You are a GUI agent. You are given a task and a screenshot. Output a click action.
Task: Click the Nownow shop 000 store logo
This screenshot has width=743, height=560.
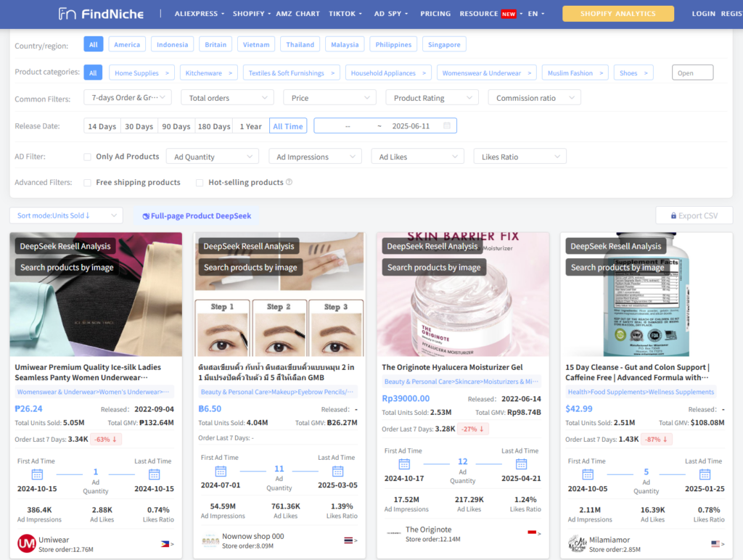pyautogui.click(x=210, y=540)
